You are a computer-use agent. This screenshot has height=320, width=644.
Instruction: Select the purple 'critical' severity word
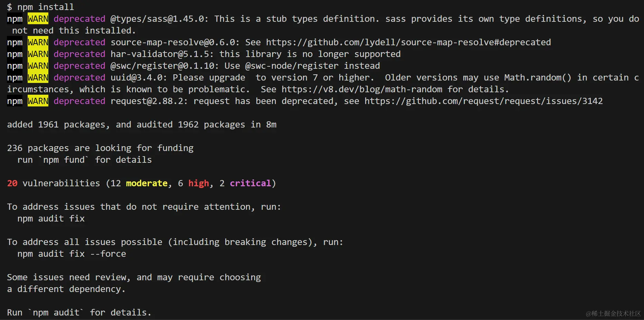tap(250, 183)
